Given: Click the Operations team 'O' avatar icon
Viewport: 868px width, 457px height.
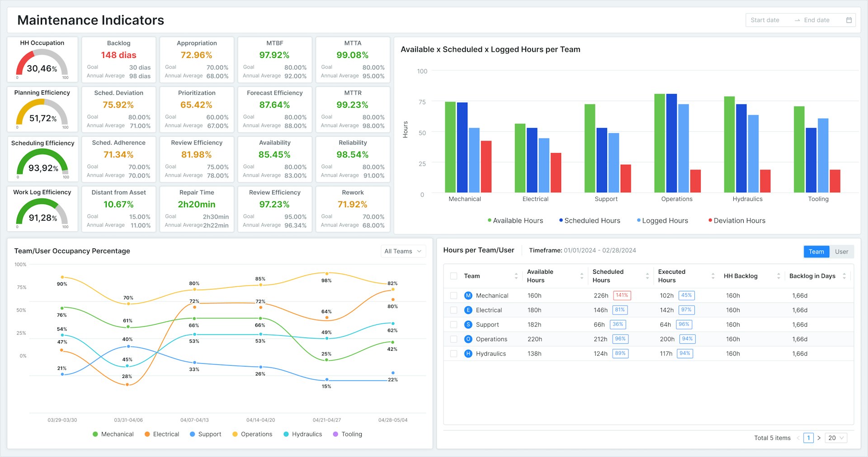Looking at the screenshot, I should pyautogui.click(x=468, y=339).
